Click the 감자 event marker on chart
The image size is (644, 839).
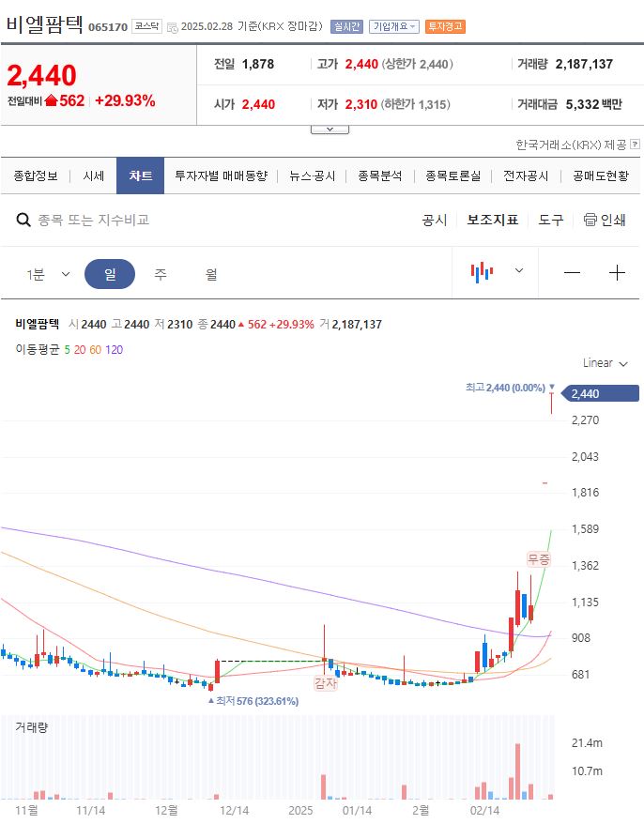[326, 683]
